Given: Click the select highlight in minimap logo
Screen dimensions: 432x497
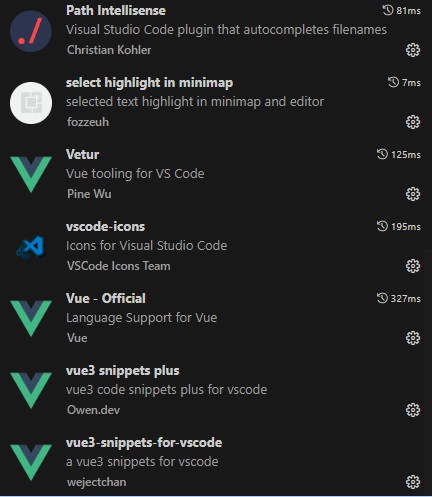Looking at the screenshot, I should coord(31,103).
